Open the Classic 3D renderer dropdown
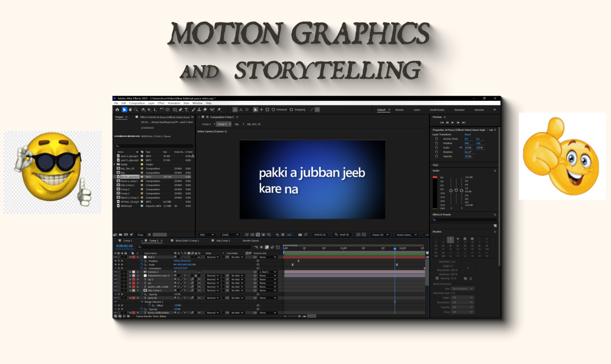The height and width of the screenshot is (364, 611). [x=379, y=235]
